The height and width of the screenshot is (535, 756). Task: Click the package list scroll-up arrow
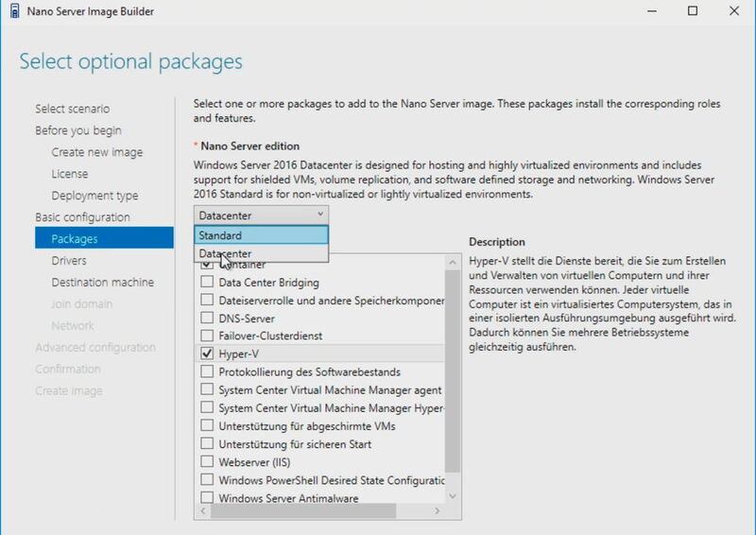pyautogui.click(x=453, y=263)
